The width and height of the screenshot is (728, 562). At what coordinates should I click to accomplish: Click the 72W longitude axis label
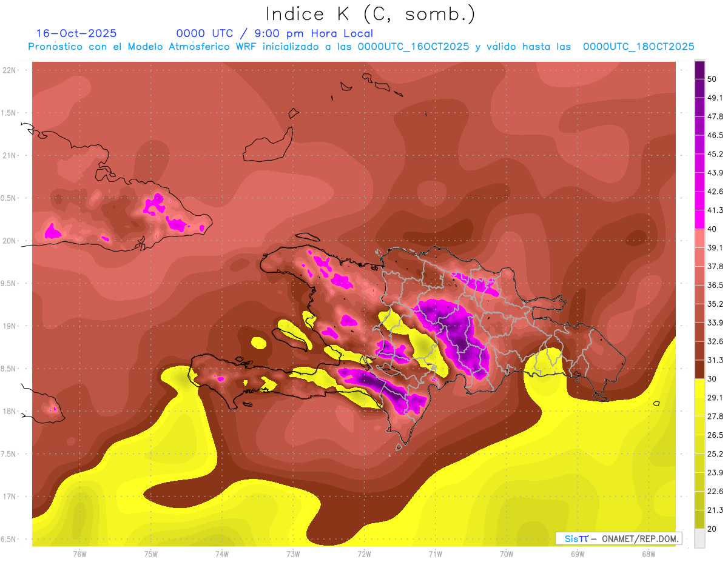pyautogui.click(x=364, y=554)
